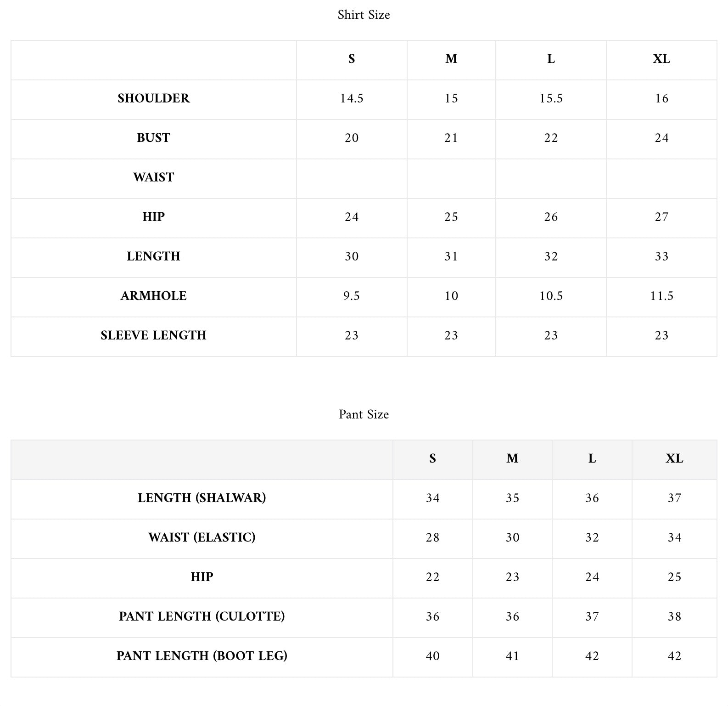Select the shirt S column header
The height and width of the screenshot is (706, 728).
coord(352,59)
